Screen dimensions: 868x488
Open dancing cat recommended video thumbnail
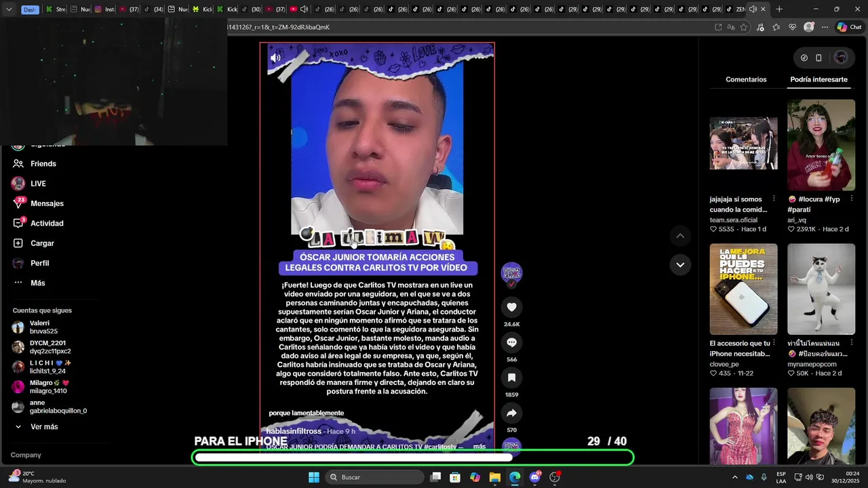[821, 289]
